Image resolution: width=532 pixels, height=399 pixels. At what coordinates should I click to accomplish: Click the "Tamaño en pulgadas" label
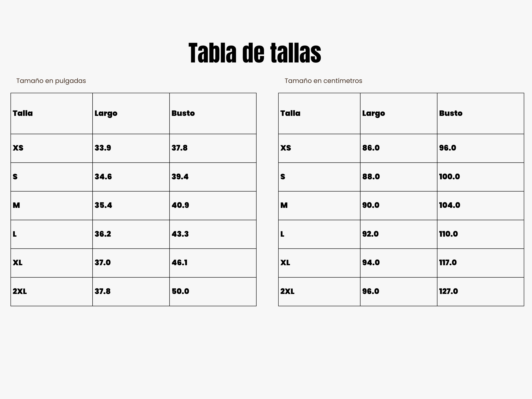click(x=51, y=81)
